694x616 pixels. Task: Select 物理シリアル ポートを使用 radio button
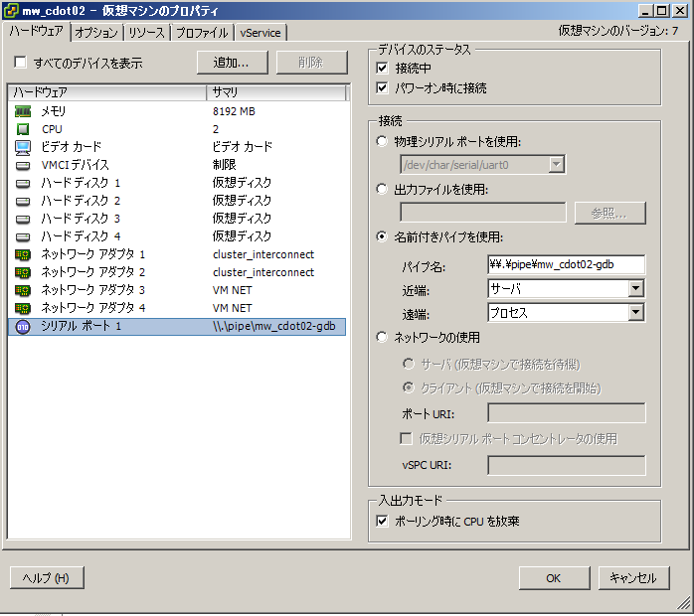pos(382,141)
